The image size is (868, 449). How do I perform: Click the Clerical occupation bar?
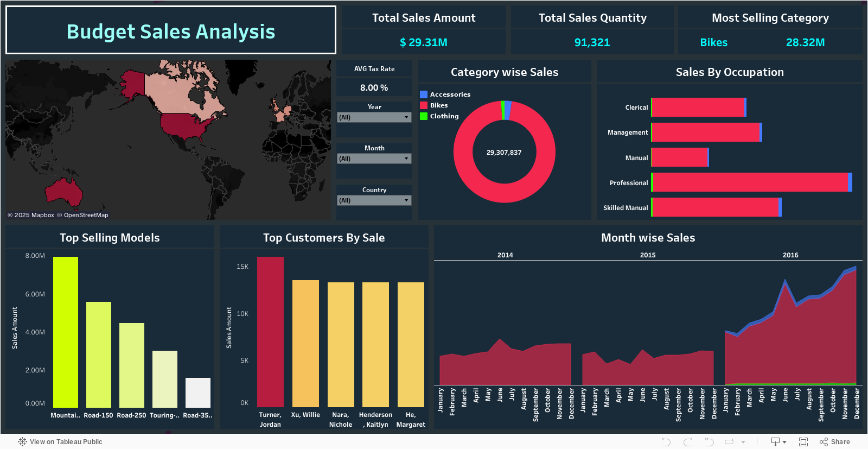(x=698, y=107)
